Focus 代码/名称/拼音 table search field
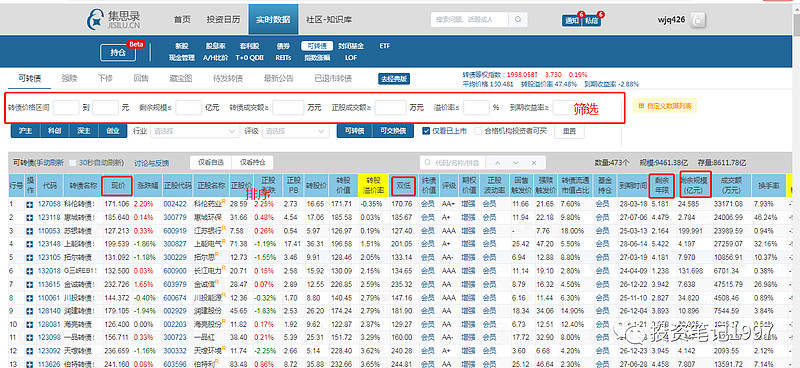The image size is (800, 368). [453, 163]
